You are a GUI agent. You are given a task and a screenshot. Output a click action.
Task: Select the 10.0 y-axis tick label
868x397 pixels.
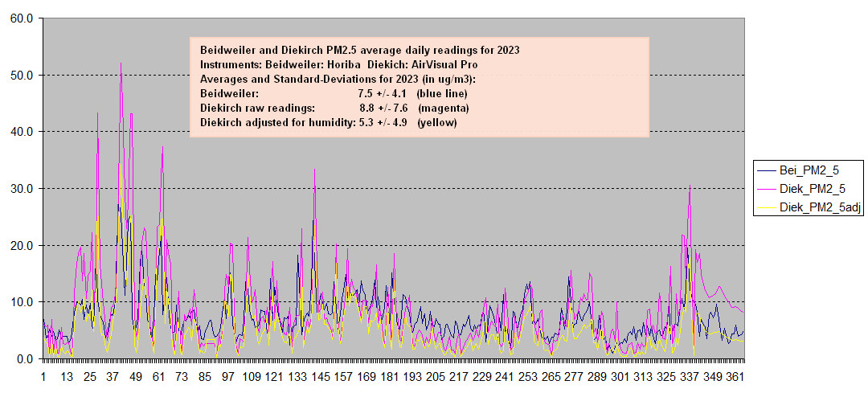21,302
